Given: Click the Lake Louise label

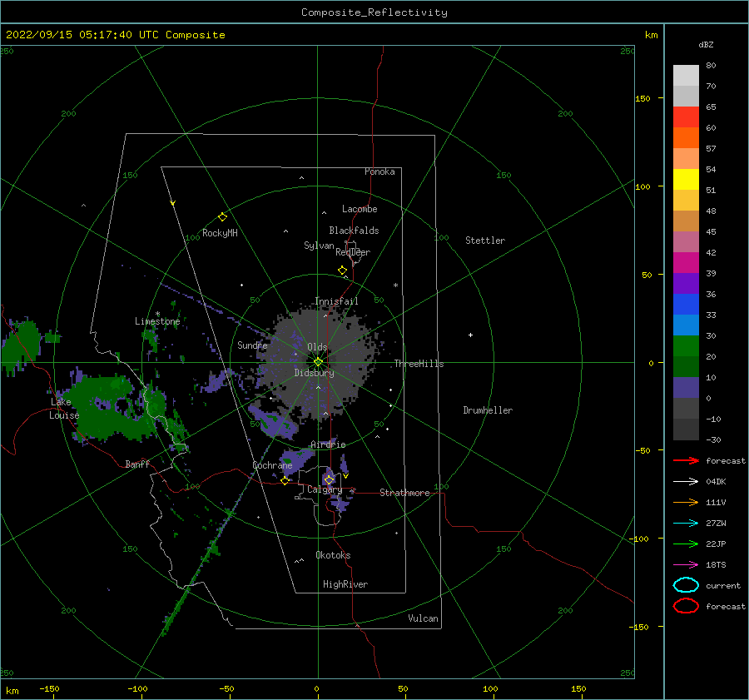Looking at the screenshot, I should pyautogui.click(x=64, y=409).
